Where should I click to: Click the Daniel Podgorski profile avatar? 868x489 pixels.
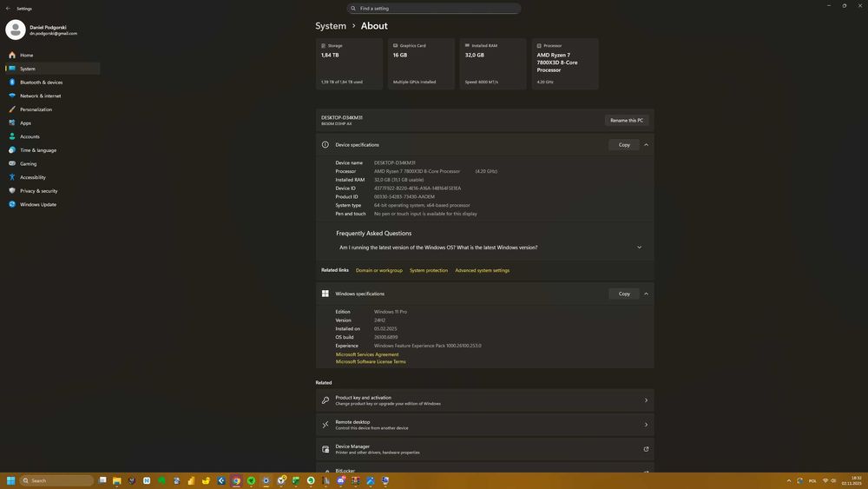pyautogui.click(x=16, y=30)
